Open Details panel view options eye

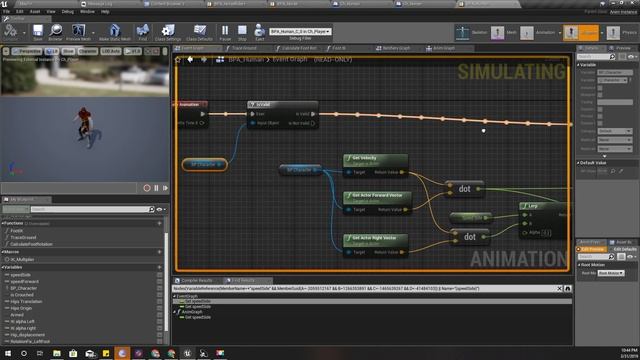tap(633, 57)
